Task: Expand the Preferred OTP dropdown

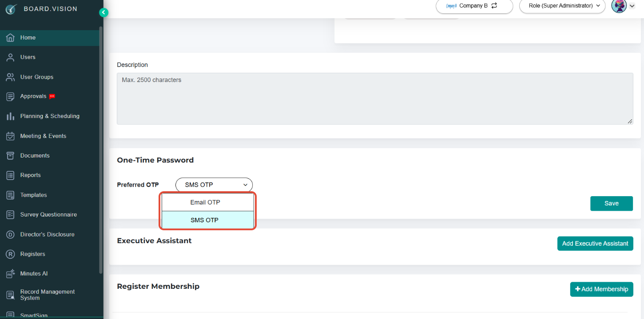Action: (x=214, y=185)
